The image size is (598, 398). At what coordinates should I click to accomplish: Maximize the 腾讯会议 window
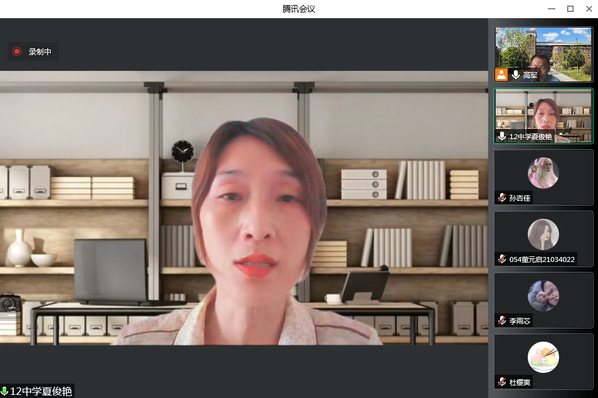(x=570, y=9)
